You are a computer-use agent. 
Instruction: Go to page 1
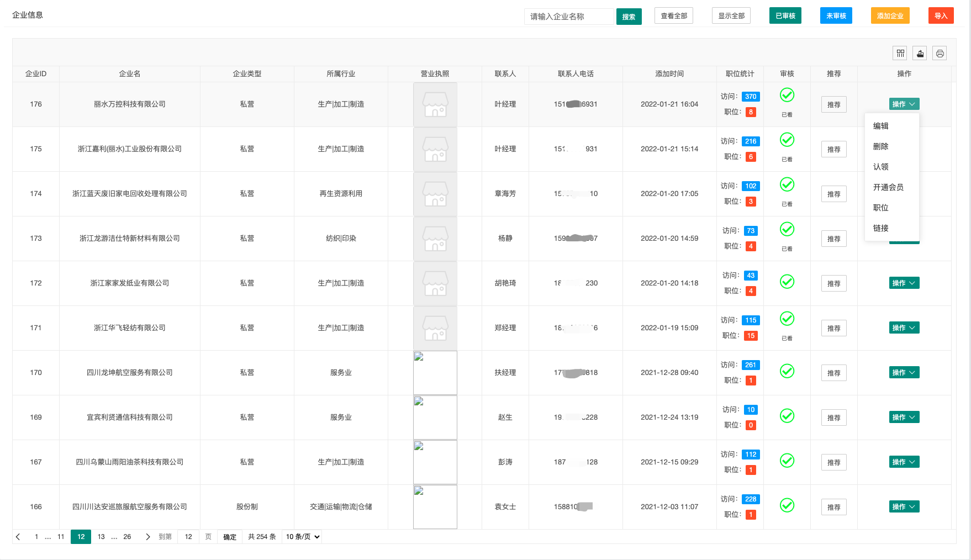click(x=36, y=537)
